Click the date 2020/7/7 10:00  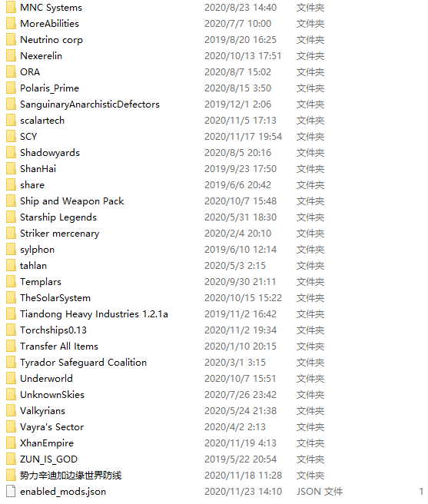(x=238, y=24)
